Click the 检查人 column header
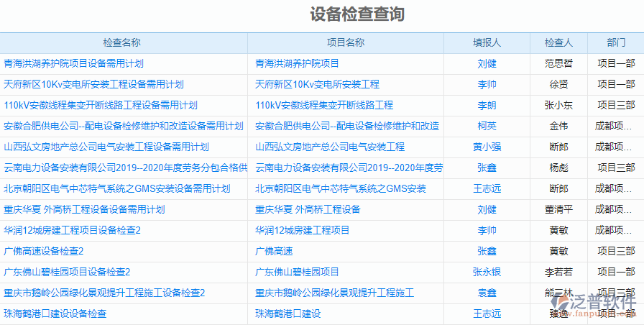The width and height of the screenshot is (644, 325). point(558,43)
